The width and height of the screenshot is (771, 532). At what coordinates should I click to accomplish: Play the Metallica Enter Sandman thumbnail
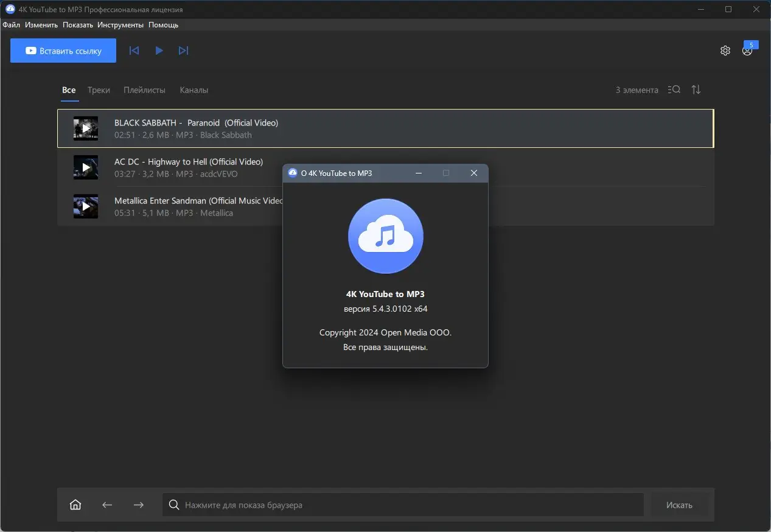(x=86, y=206)
